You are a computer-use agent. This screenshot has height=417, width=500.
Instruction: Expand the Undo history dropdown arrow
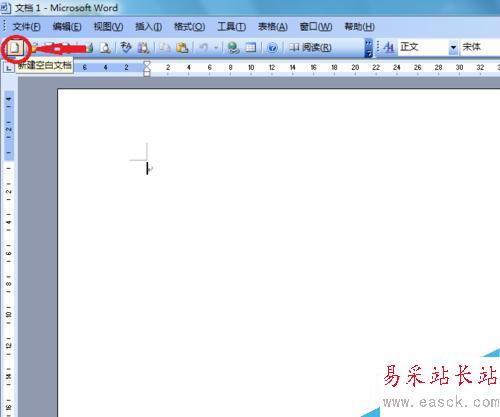pos(216,48)
